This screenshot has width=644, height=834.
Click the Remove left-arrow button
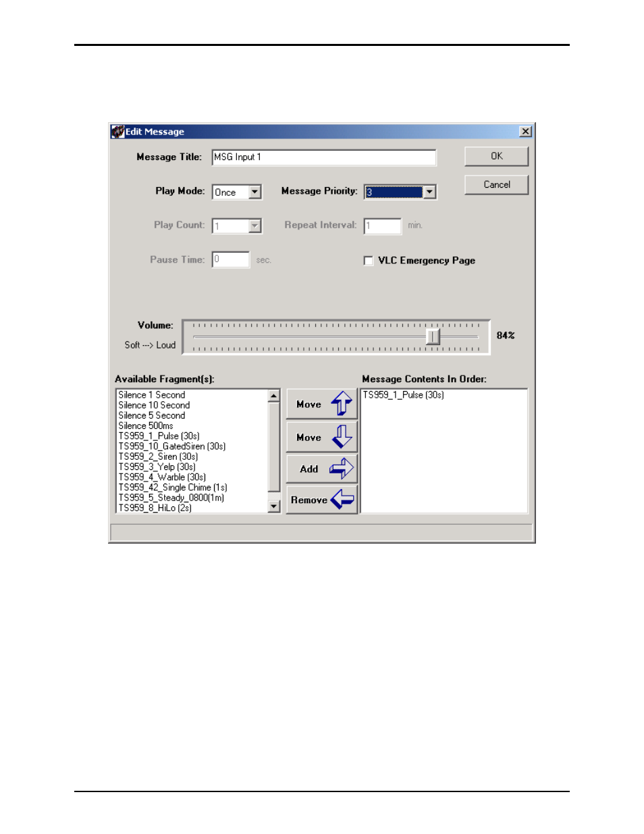(321, 500)
